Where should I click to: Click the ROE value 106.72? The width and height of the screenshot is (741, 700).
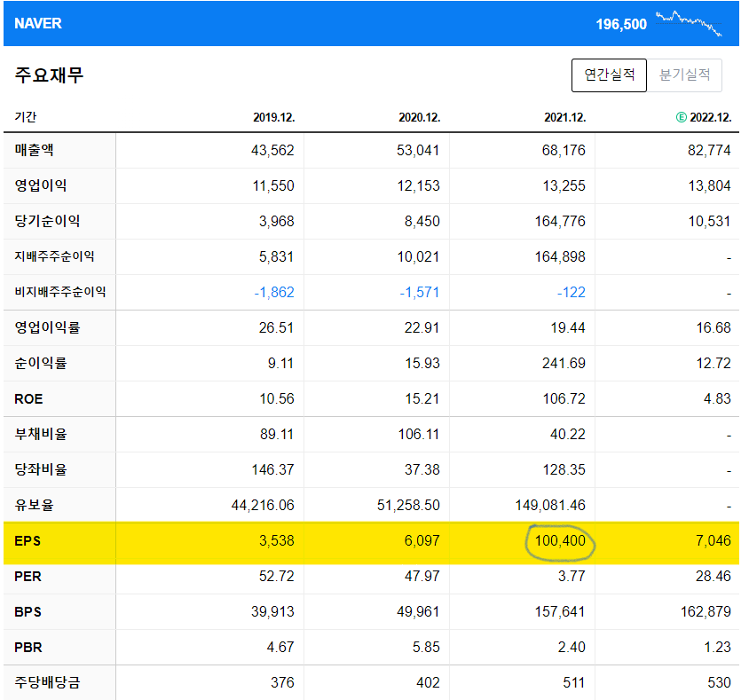click(564, 398)
